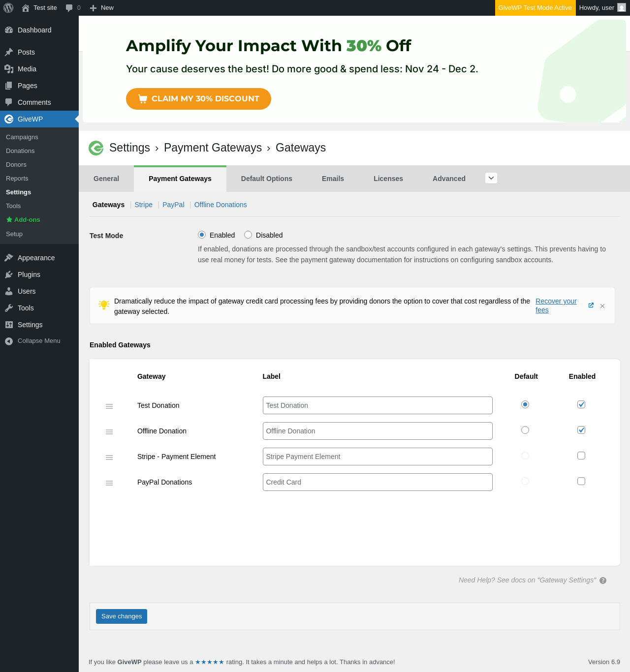630x672 pixels.
Task: Enable Stripe - Payment Element gateway checkbox
Action: tap(581, 456)
